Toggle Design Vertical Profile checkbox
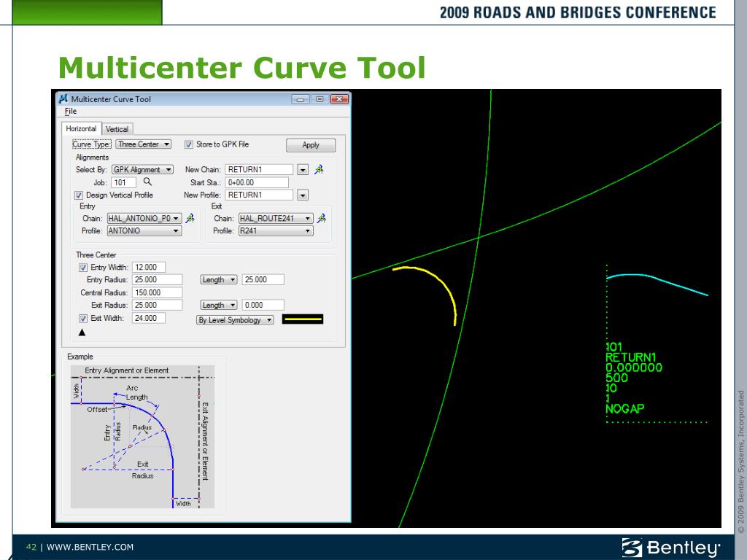The image size is (747, 560). point(79,195)
